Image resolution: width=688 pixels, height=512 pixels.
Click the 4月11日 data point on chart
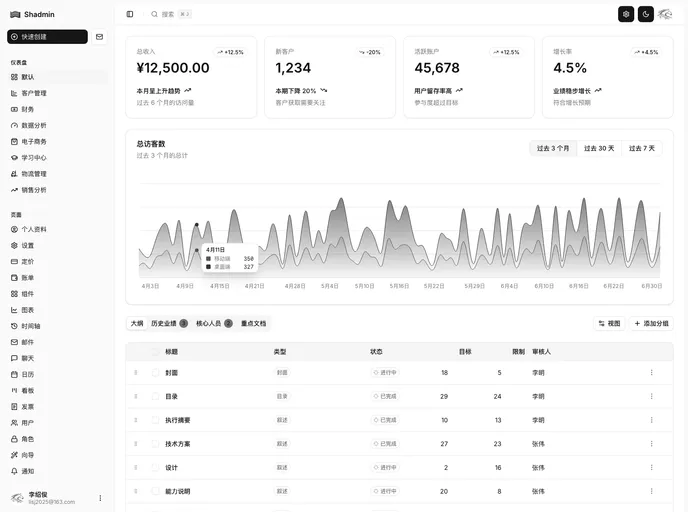point(196,225)
